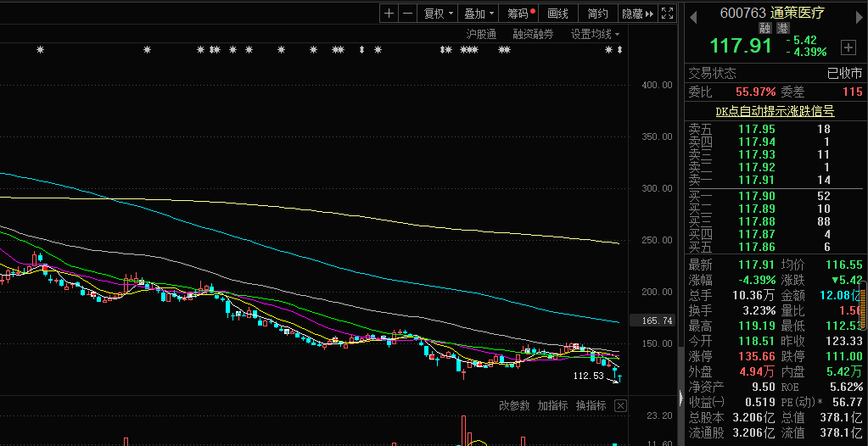Click the 165.74 price axis label
This screenshot has height=446, width=868.
(x=654, y=321)
